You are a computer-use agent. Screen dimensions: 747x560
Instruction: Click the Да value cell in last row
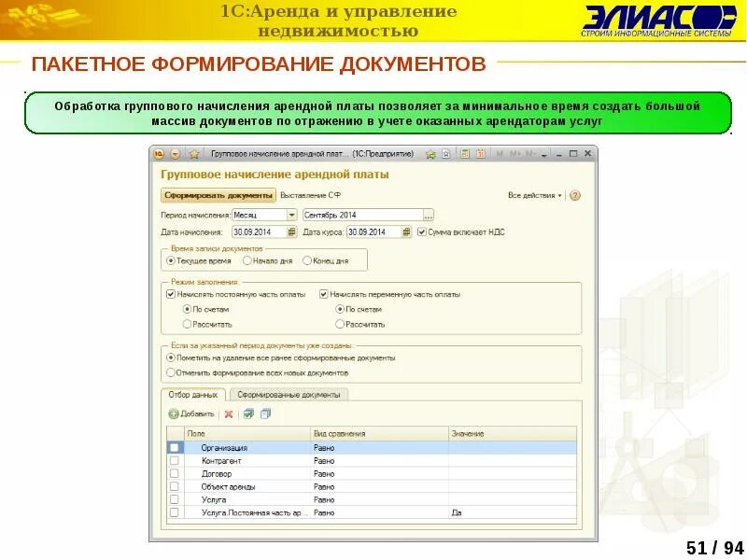click(x=513, y=512)
